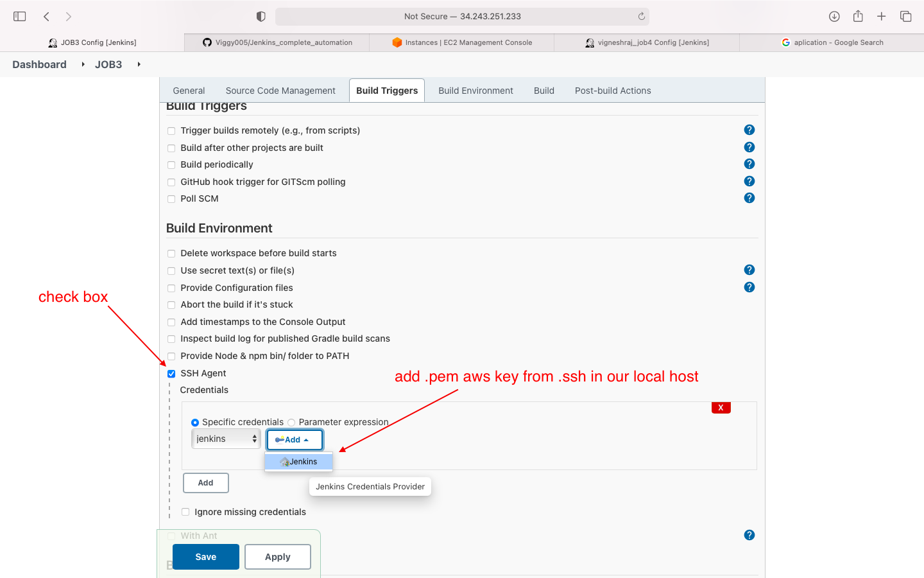924x578 pixels.
Task: Switch to vigneshraj_job4 Config [Jenkins] tab
Action: [x=647, y=42]
